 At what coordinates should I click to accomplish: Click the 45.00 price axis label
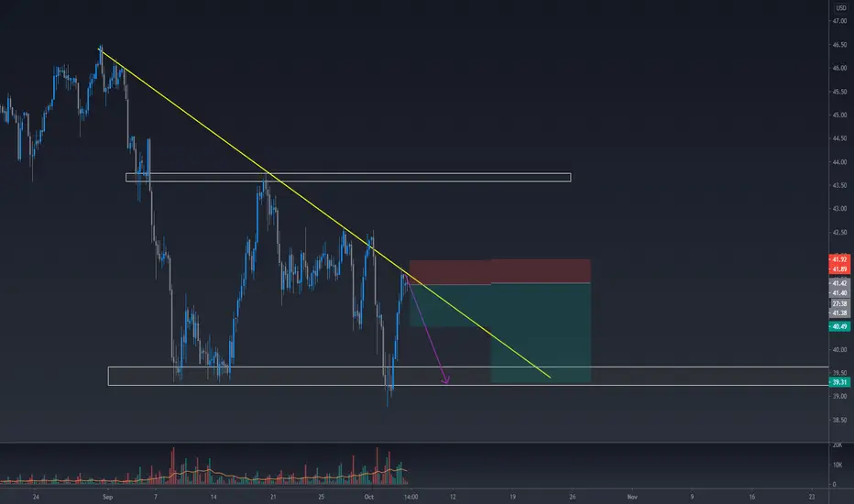click(839, 115)
